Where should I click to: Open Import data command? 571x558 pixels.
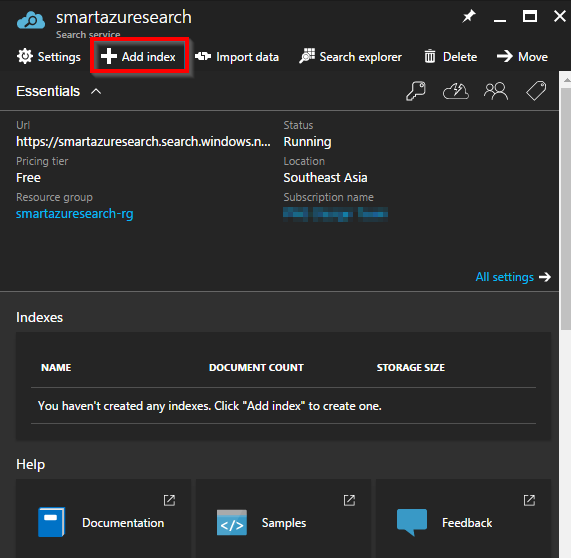pos(237,57)
